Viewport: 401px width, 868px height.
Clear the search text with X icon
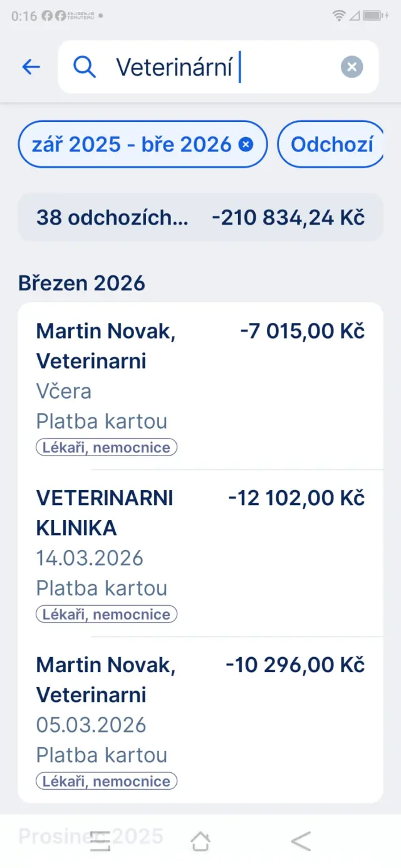pos(352,67)
